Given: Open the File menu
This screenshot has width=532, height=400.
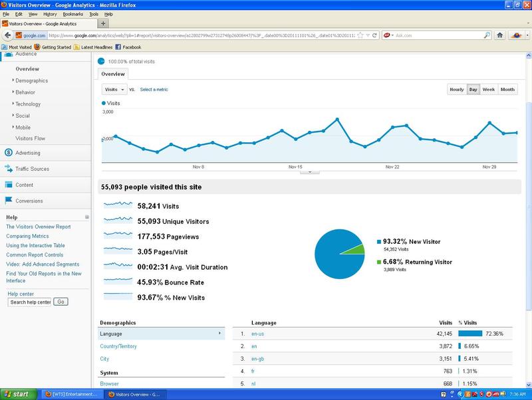Looking at the screenshot, I should pyautogui.click(x=6, y=14).
